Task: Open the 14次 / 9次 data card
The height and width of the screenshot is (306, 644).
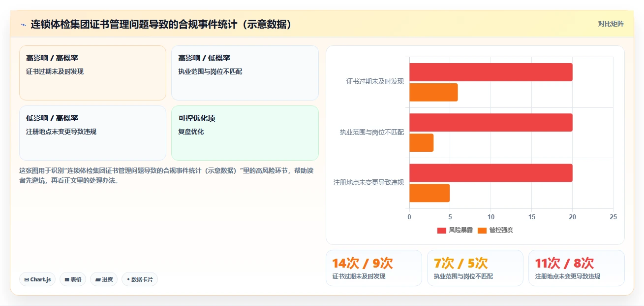Action: [374, 268]
